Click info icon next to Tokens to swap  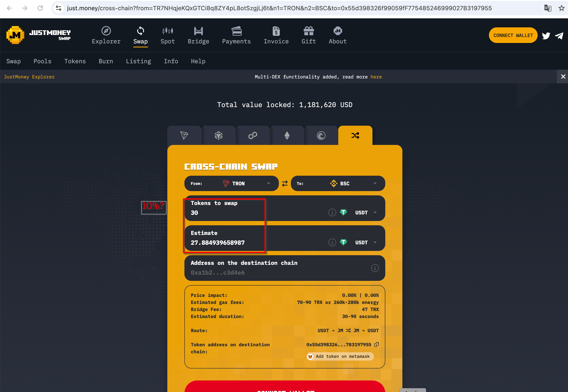[332, 212]
